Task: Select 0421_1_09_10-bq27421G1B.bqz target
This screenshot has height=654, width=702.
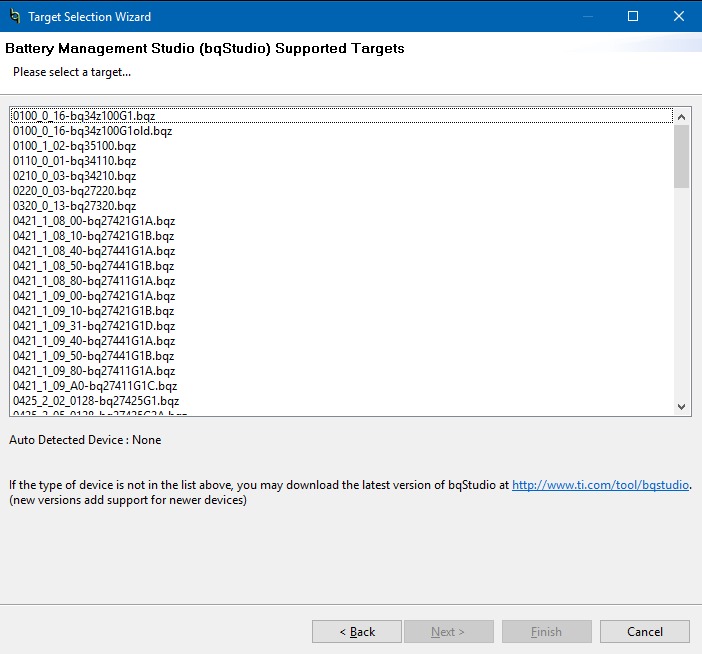Action: (x=342, y=311)
